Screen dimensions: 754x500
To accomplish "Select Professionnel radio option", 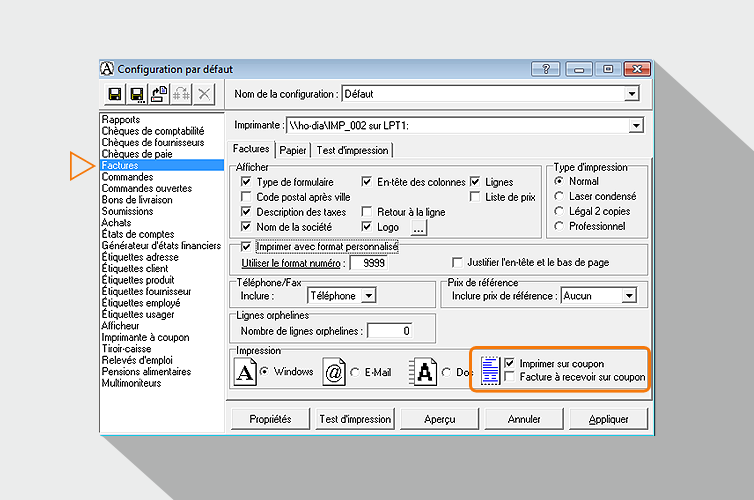I will pyautogui.click(x=559, y=226).
